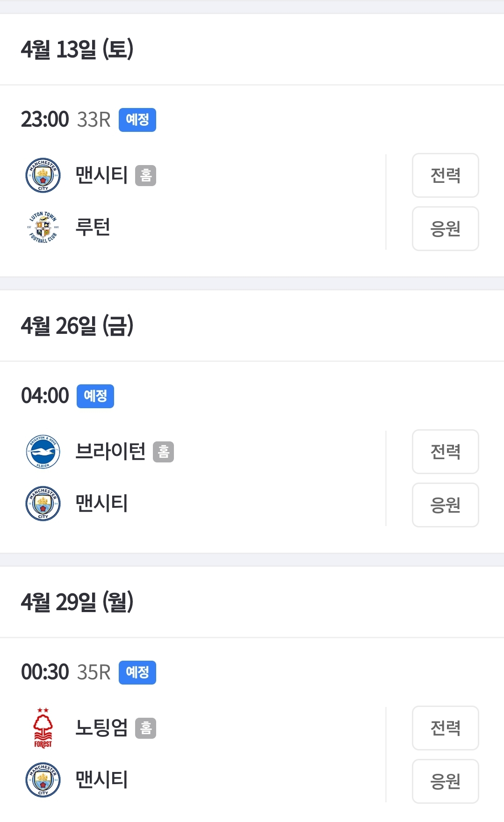Open 응원 for 노팅엄 vs 맨시티
Image resolution: width=504 pixels, height=822 pixels.
[x=446, y=781]
